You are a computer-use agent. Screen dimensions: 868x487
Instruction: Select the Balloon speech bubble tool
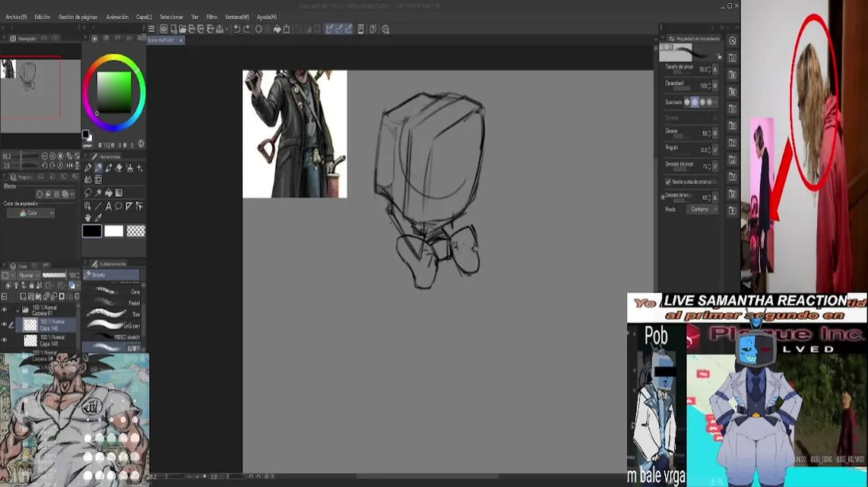119,206
